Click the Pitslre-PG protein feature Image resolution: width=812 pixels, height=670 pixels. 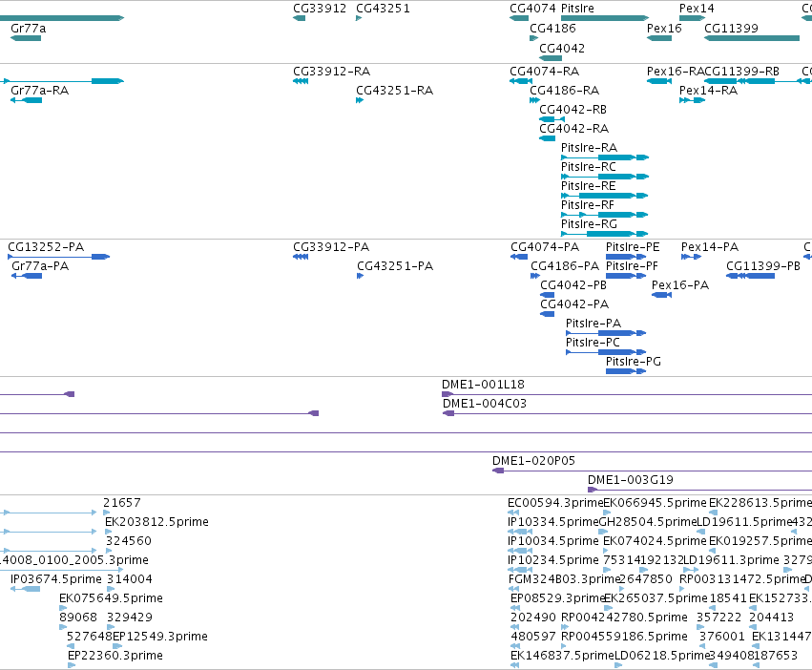coord(626,371)
